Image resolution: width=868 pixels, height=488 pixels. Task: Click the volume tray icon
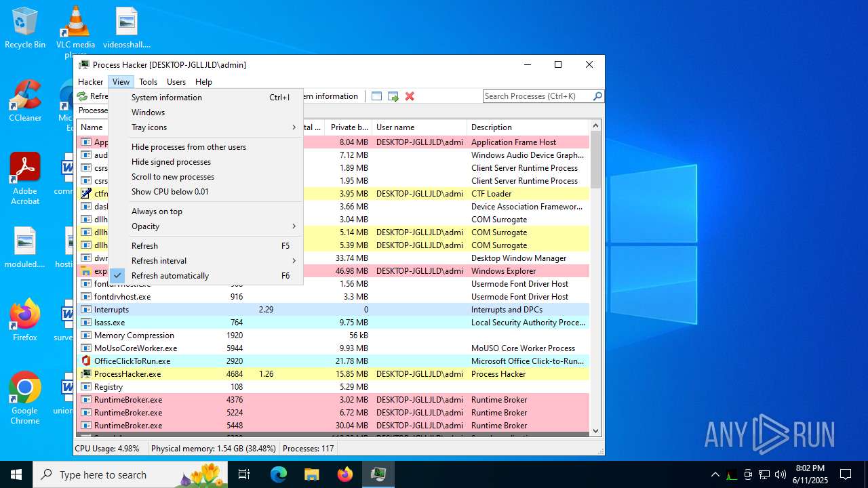coord(781,474)
